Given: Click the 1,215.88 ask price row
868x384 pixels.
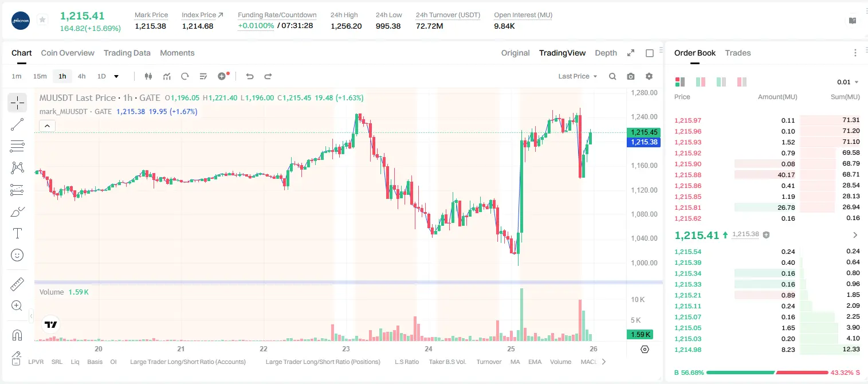Looking at the screenshot, I should tap(767, 175).
